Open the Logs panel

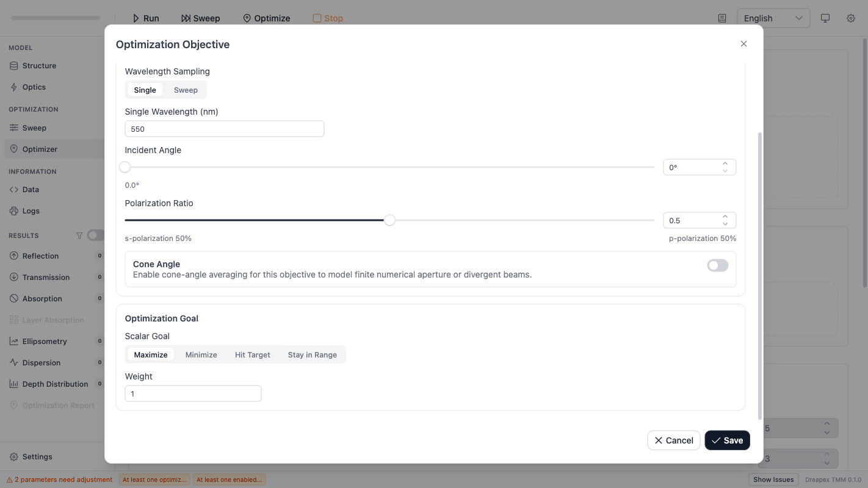click(x=31, y=210)
